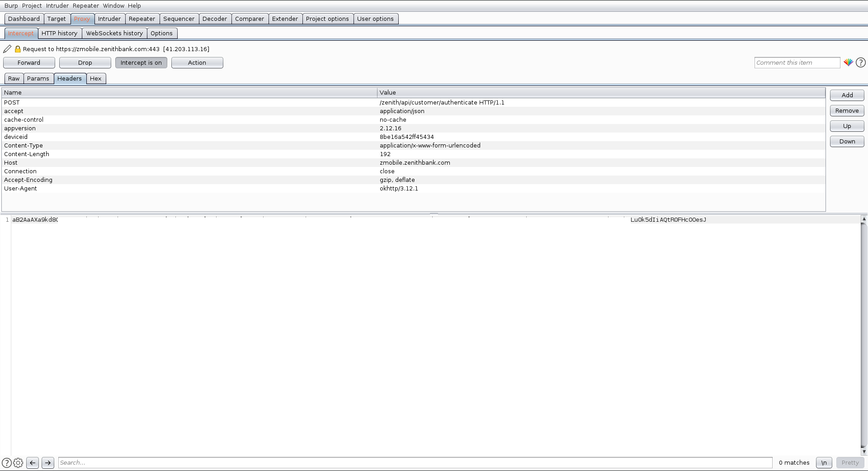This screenshot has height=471, width=868.
Task: Select the deviceid value 8be16a542ff45434
Action: (x=407, y=137)
